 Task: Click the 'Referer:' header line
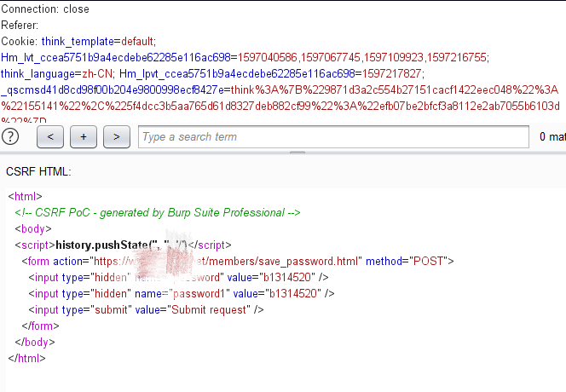(x=20, y=26)
